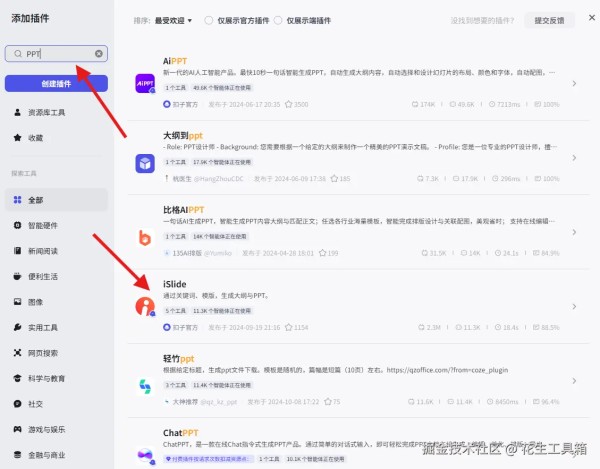Click the 5个工具 tag on iSlide
The width and height of the screenshot is (600, 469).
click(175, 311)
